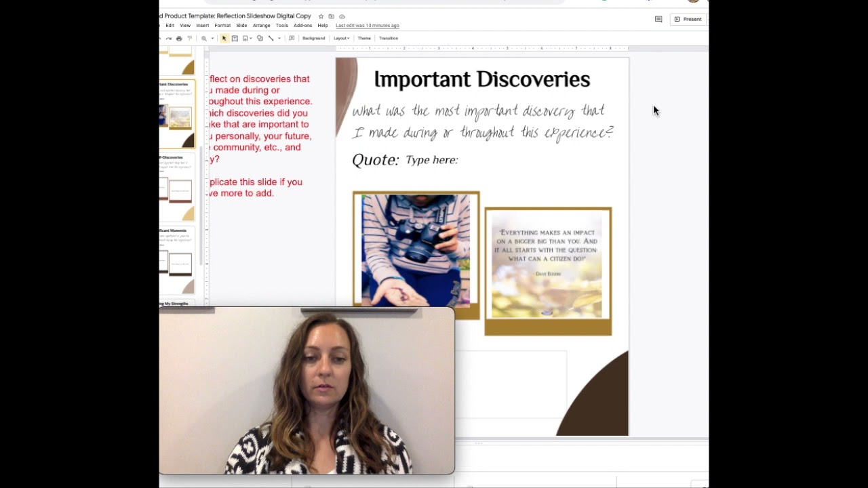Open the Tools menu
The width and height of the screenshot is (868, 488).
click(282, 26)
